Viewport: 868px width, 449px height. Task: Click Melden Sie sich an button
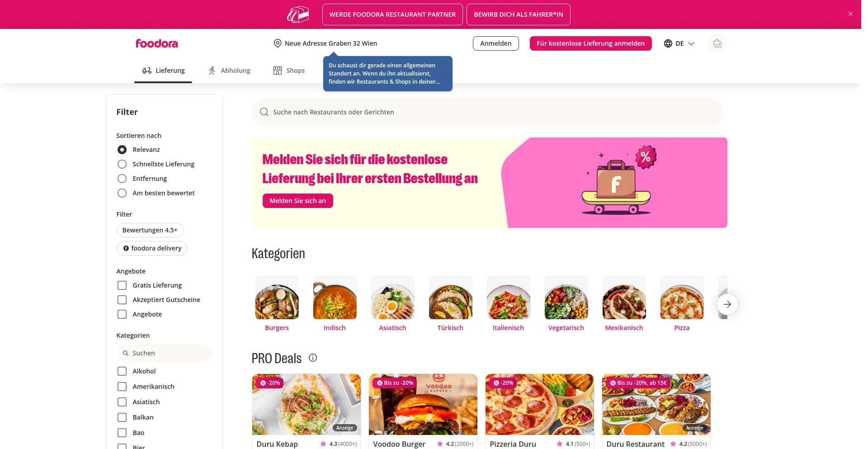pyautogui.click(x=298, y=201)
